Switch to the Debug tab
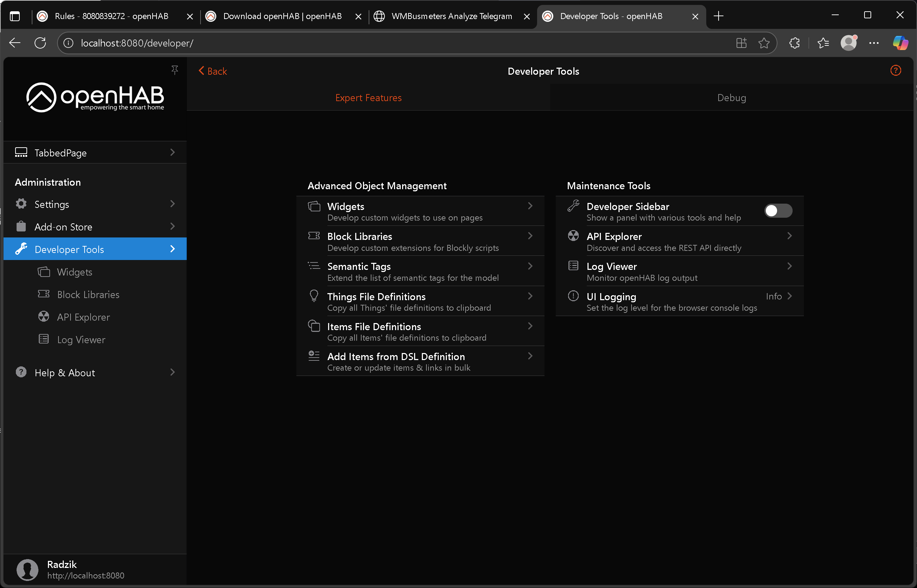This screenshot has height=588, width=917. [731, 98]
